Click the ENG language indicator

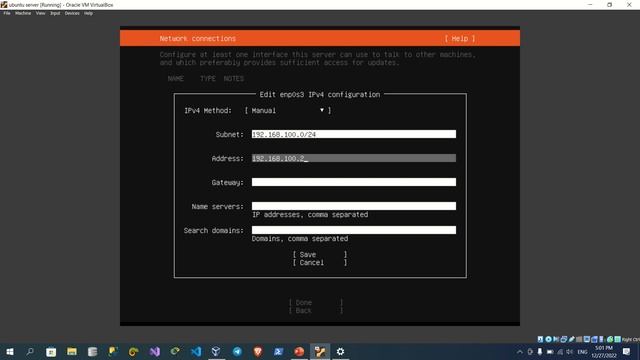[x=582, y=352]
